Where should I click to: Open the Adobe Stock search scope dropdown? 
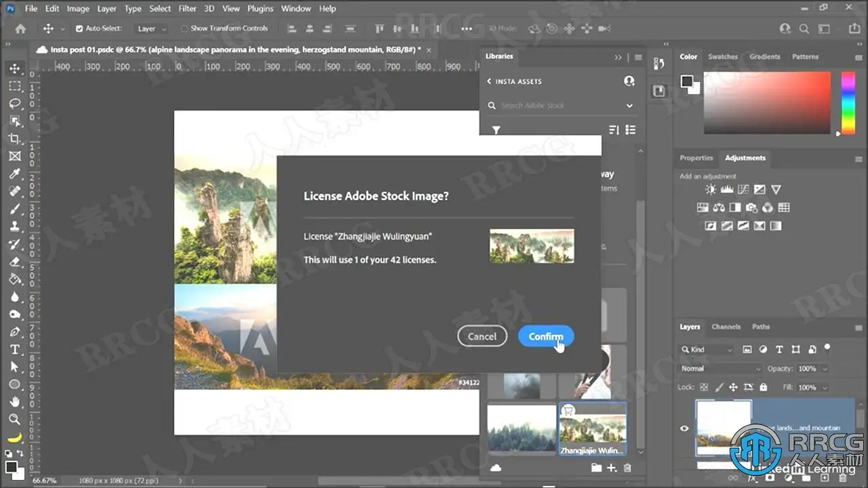tap(629, 106)
